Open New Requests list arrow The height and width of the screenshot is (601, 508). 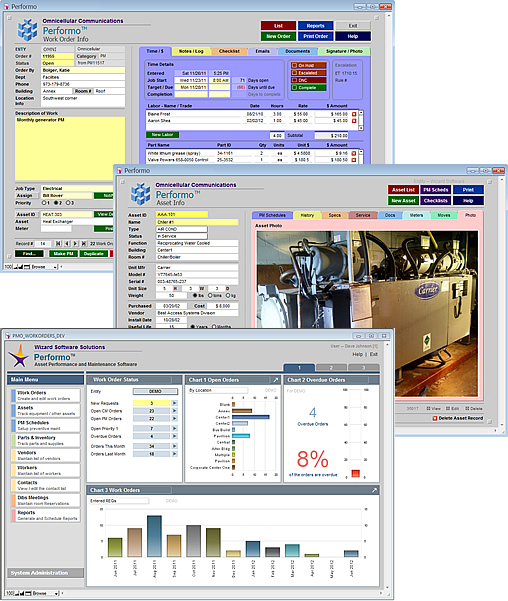174,403
